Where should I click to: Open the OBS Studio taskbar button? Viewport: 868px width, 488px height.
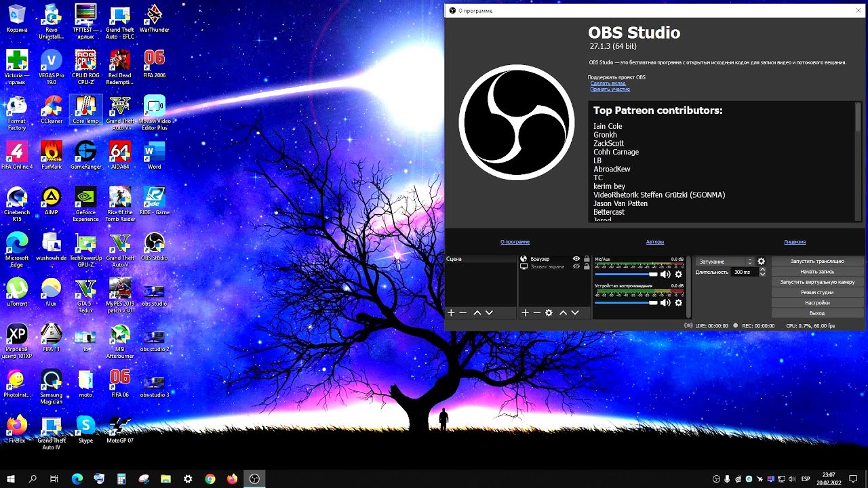click(254, 479)
